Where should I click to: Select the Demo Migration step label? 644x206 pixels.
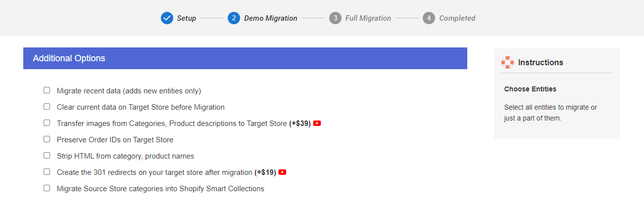(271, 18)
